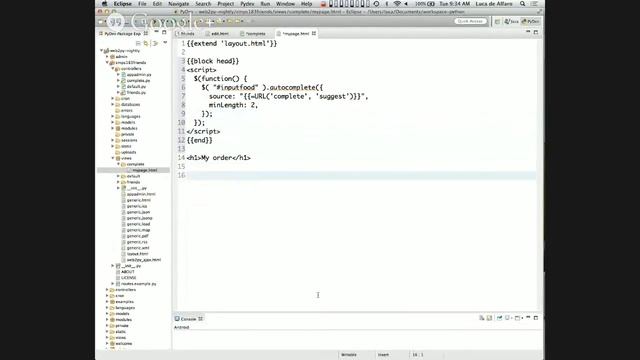Minimize the PyDev Package Explorer panel

point(156,32)
